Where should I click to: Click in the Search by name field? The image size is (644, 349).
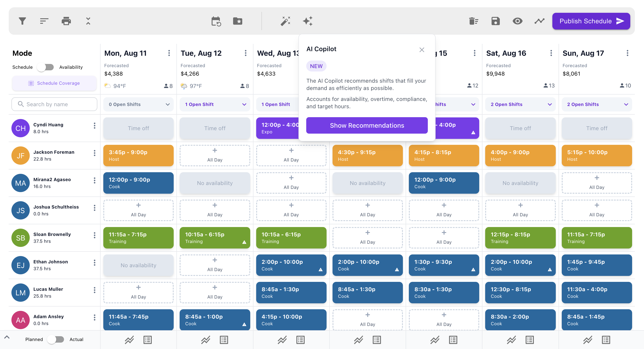pyautogui.click(x=54, y=104)
